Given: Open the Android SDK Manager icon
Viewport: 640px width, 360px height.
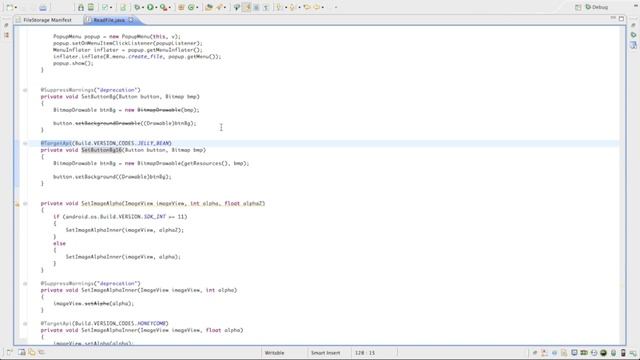Looking at the screenshot, I should (x=81, y=7).
